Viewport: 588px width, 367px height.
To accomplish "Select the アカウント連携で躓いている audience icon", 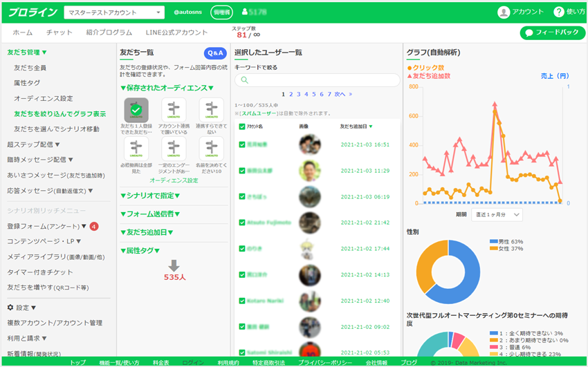I will point(174,109).
